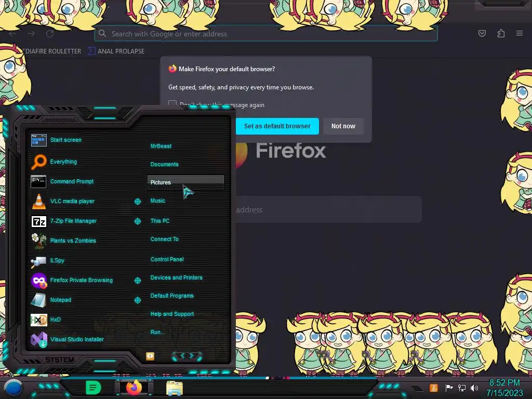Image resolution: width=532 pixels, height=399 pixels.
Task: Expand Firefox Private Browsing jump list
Action: pos(137,280)
